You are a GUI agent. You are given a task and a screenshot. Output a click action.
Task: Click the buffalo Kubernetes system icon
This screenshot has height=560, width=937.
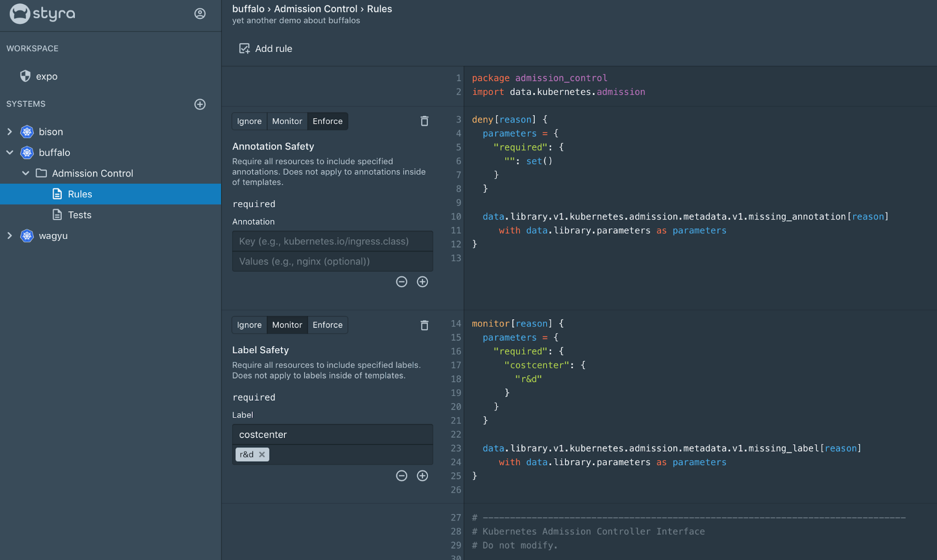tap(27, 152)
